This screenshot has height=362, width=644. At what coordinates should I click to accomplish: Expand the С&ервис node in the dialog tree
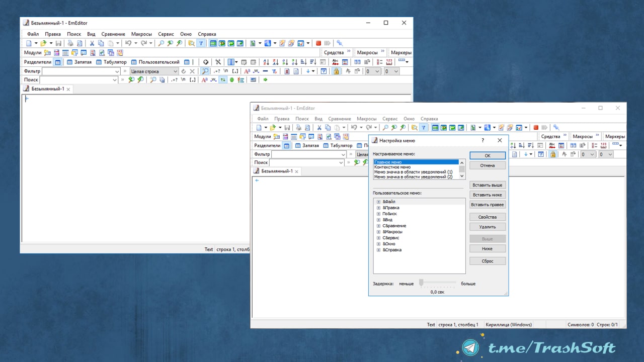[x=378, y=238]
